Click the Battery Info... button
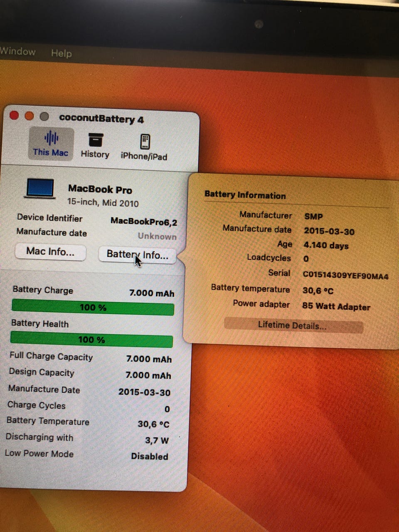This screenshot has height=532, width=399. tap(138, 254)
